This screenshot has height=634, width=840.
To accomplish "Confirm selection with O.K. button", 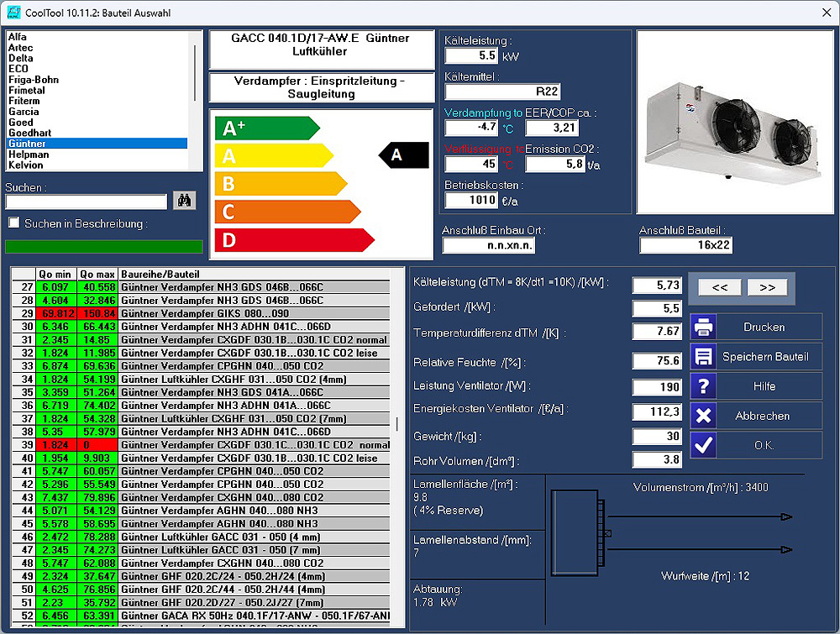I will tap(756, 445).
